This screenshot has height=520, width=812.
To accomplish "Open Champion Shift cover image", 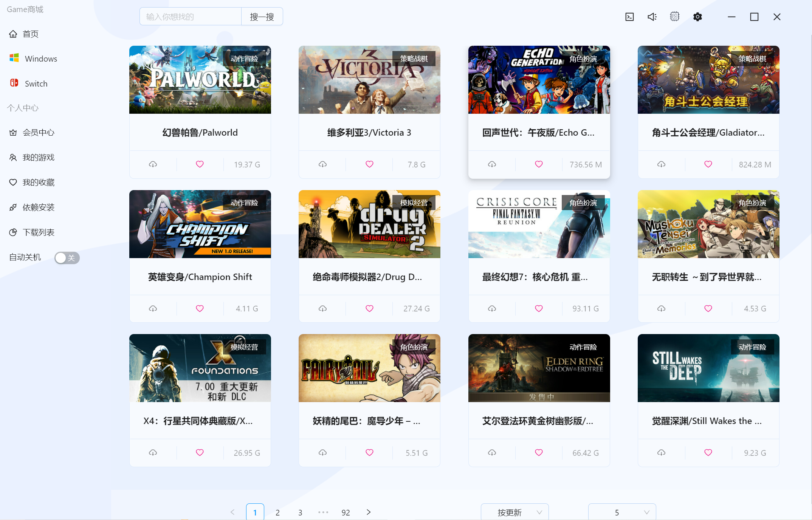I will click(200, 224).
